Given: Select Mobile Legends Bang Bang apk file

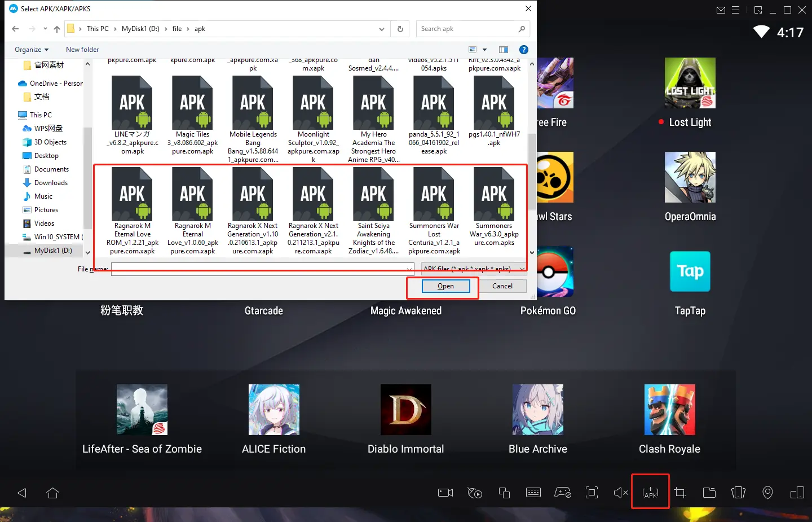Looking at the screenshot, I should (x=253, y=120).
